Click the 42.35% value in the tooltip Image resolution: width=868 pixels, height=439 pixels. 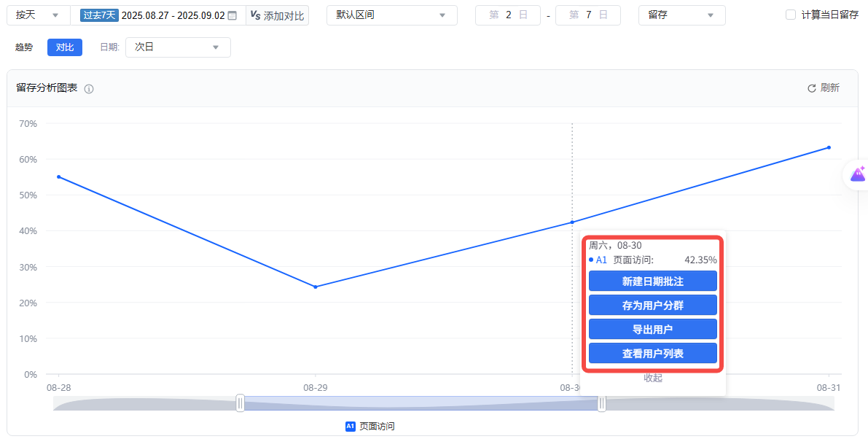tap(700, 260)
